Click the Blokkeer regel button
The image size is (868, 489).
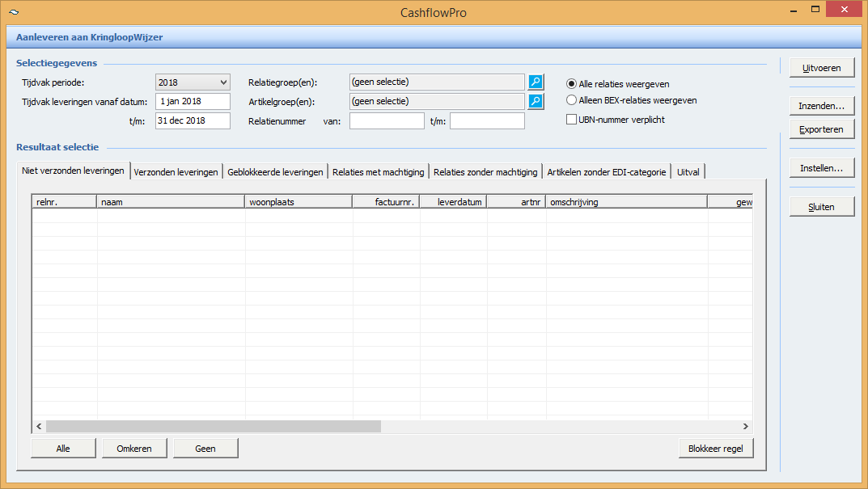pos(716,449)
